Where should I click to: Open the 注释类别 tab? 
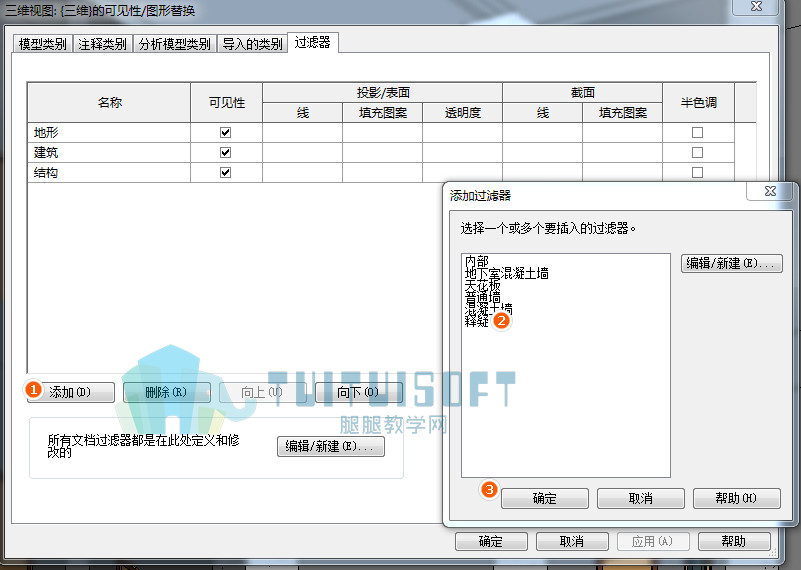coord(103,44)
